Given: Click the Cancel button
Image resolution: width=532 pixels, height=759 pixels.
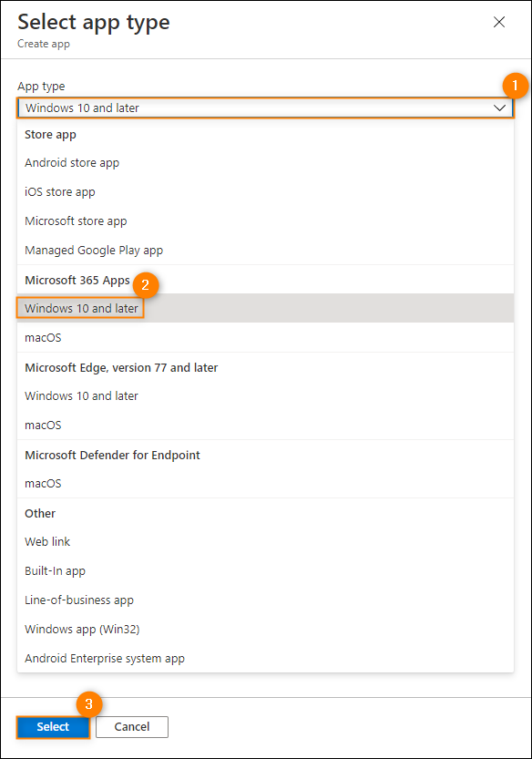Looking at the screenshot, I should point(132,726).
